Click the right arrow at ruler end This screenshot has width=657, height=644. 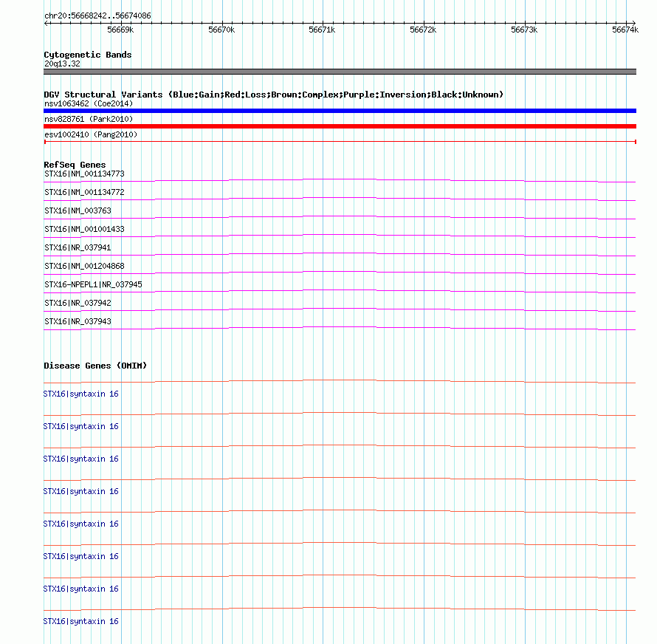coord(633,24)
